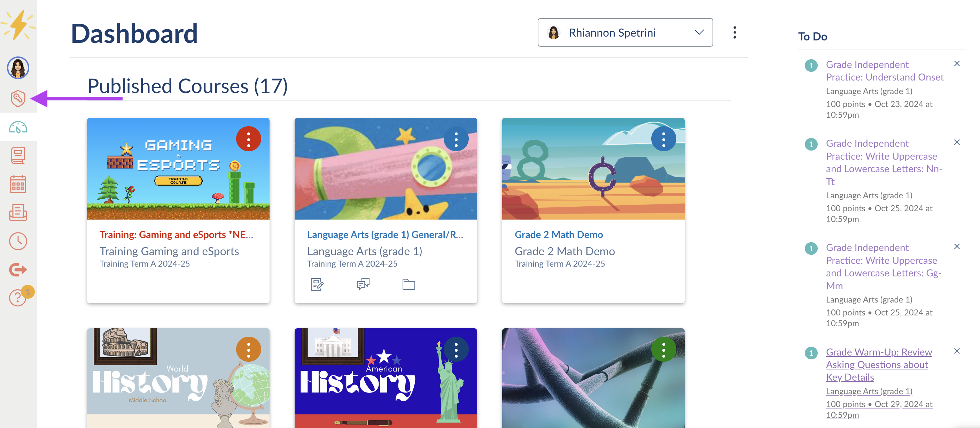Image resolution: width=980 pixels, height=428 pixels.
Task: Open Training: Gaming and eSports course link
Action: 176,235
